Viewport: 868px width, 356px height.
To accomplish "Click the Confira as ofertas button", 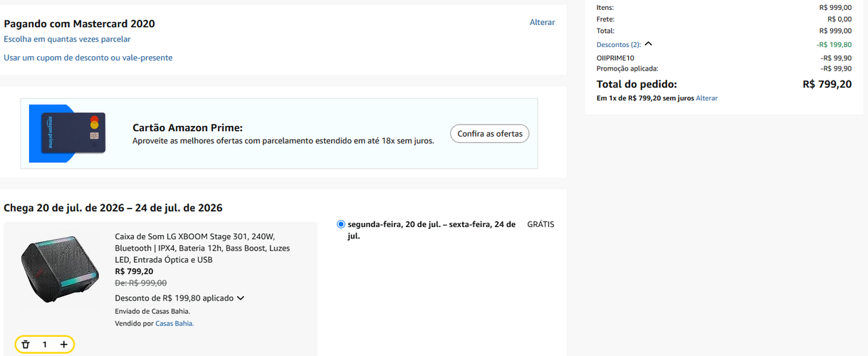I will 490,134.
